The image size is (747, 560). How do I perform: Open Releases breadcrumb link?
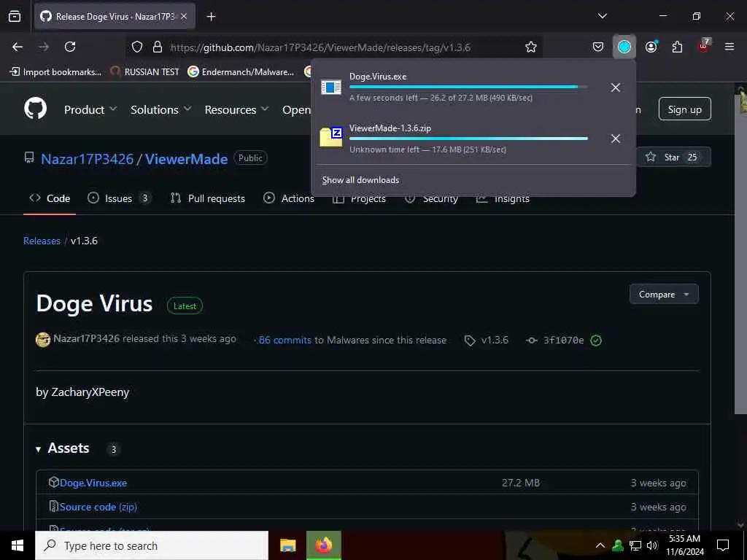[x=42, y=241]
